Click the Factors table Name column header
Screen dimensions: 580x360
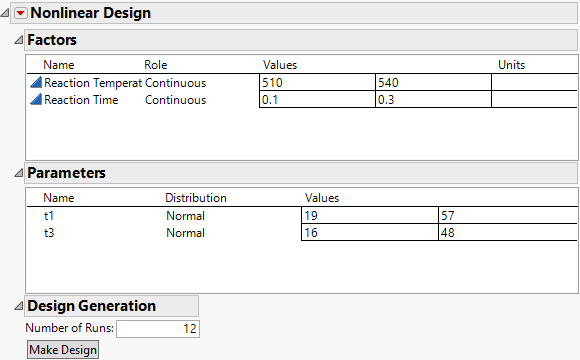58,65
